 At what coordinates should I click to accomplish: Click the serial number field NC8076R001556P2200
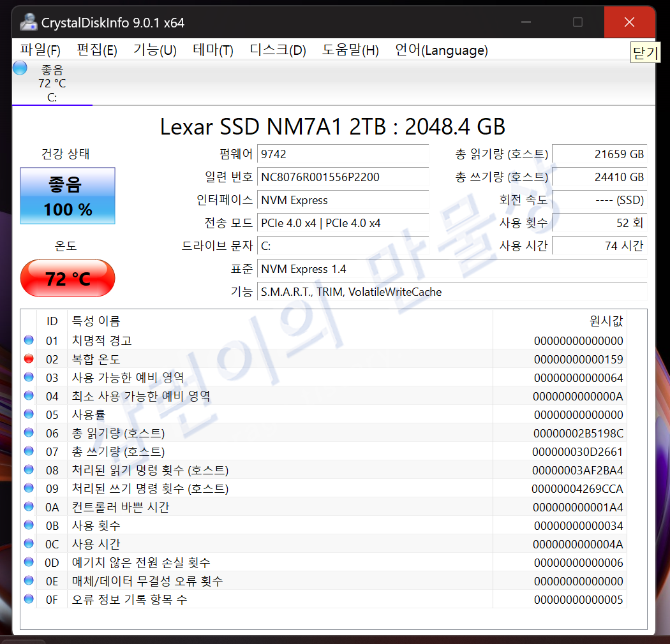[x=343, y=177]
